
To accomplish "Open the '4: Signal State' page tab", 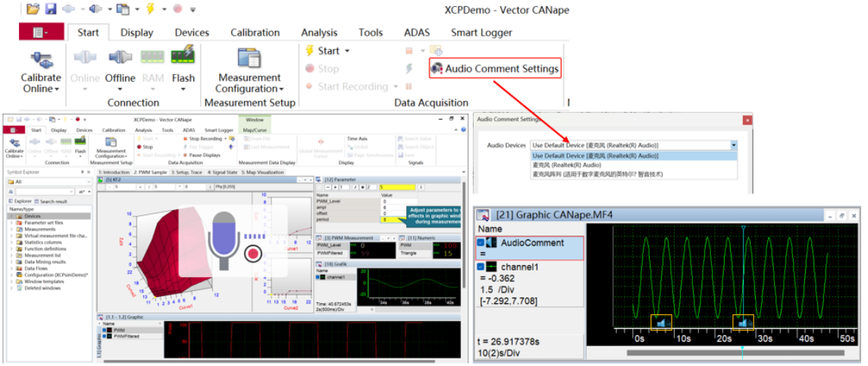I will pyautogui.click(x=223, y=172).
